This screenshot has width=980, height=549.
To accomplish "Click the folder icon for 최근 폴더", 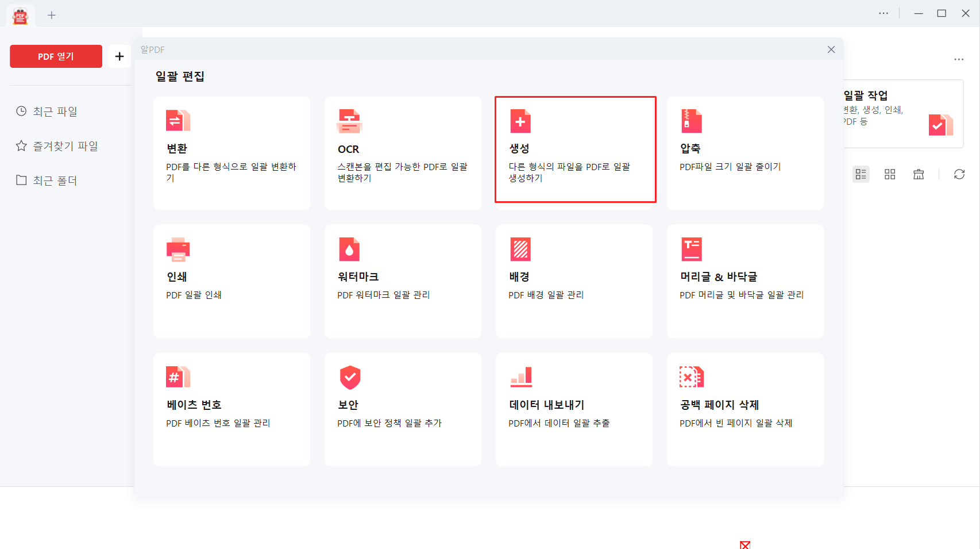I will coord(21,180).
